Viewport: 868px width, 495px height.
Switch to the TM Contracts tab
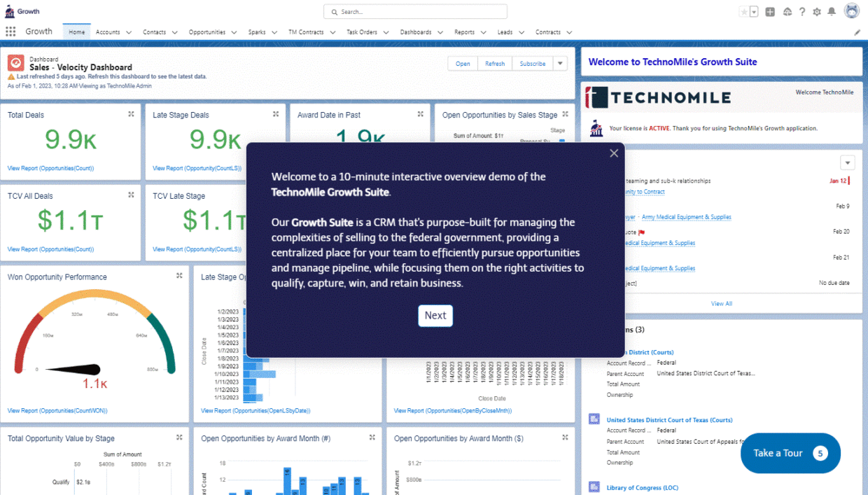point(306,32)
